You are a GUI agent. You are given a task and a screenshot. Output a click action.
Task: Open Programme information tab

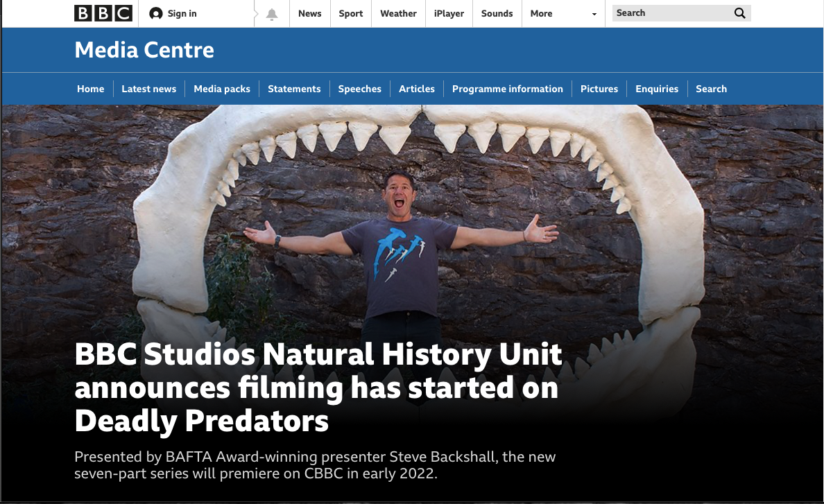507,89
